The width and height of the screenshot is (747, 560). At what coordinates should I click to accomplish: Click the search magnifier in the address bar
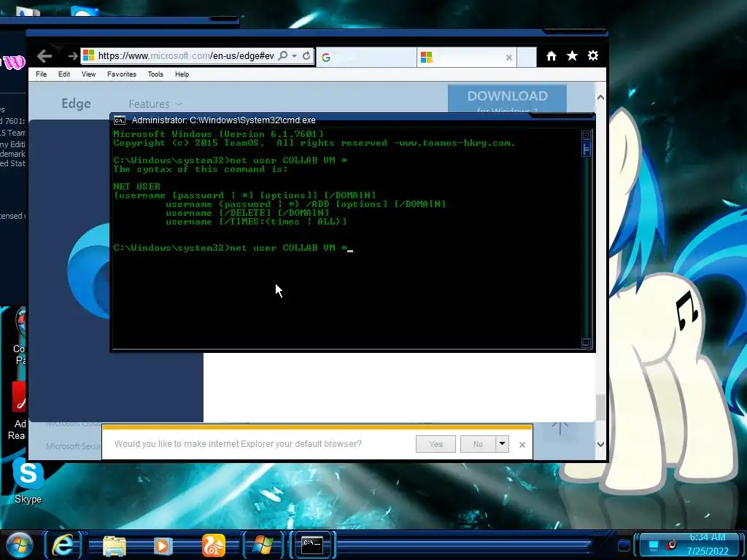click(282, 55)
